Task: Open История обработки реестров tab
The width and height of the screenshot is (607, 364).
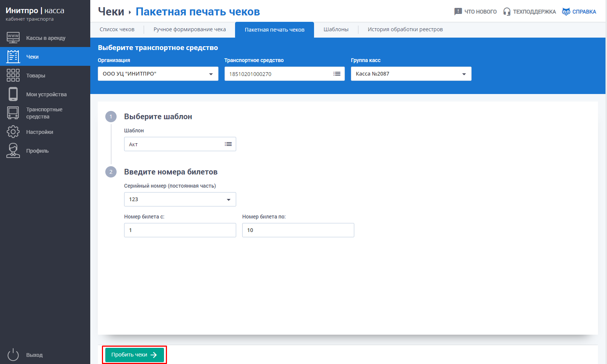Action: pos(405,29)
